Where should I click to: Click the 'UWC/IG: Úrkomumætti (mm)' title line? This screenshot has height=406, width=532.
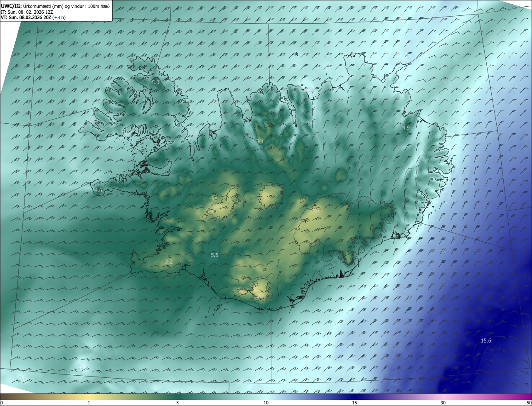tap(55, 6)
